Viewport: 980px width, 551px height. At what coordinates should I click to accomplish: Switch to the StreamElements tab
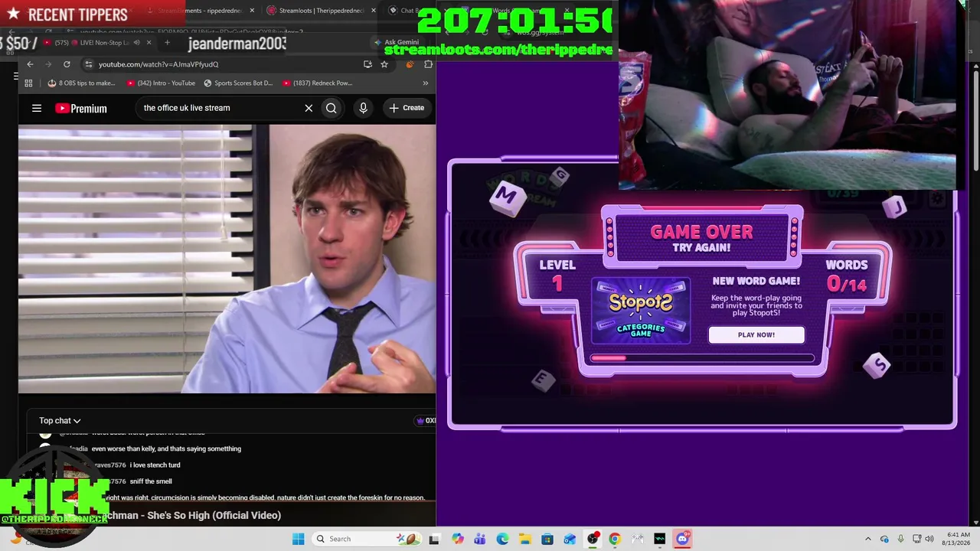click(x=201, y=11)
